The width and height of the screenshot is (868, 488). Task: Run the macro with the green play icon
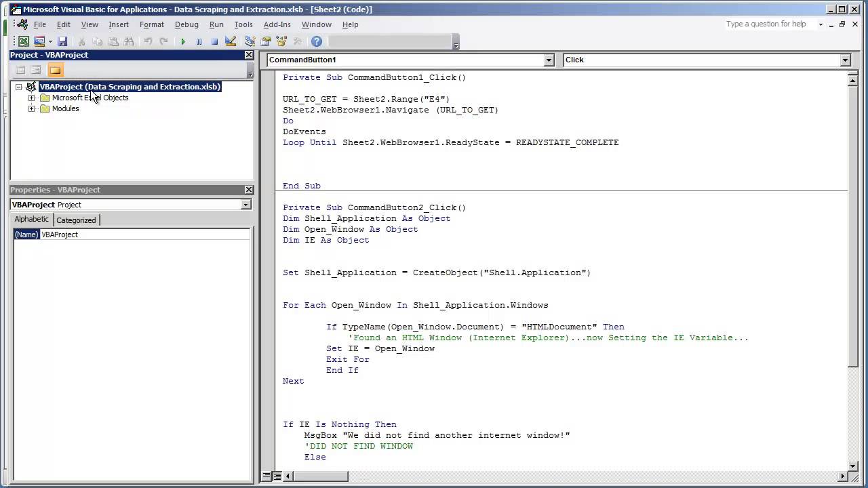(x=183, y=41)
